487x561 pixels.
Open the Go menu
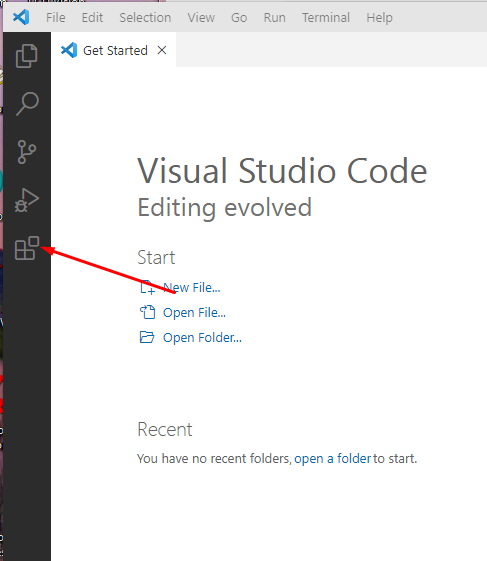(239, 18)
